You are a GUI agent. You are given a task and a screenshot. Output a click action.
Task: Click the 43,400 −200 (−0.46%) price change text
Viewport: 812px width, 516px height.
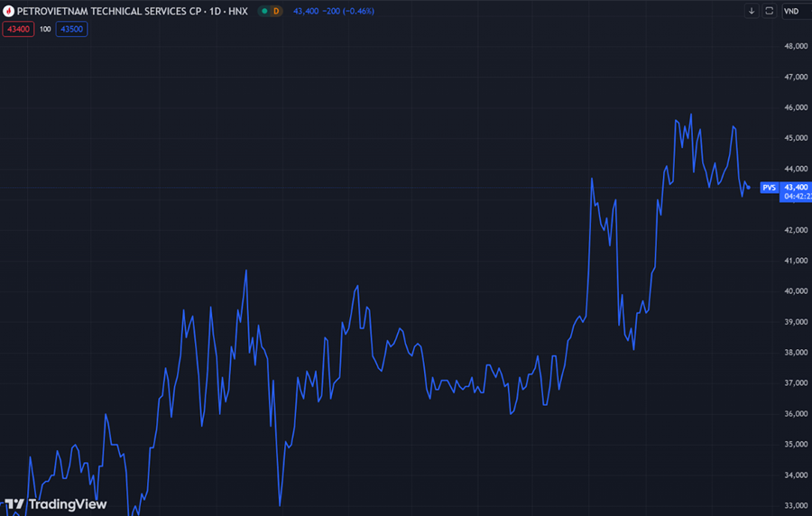click(x=334, y=12)
